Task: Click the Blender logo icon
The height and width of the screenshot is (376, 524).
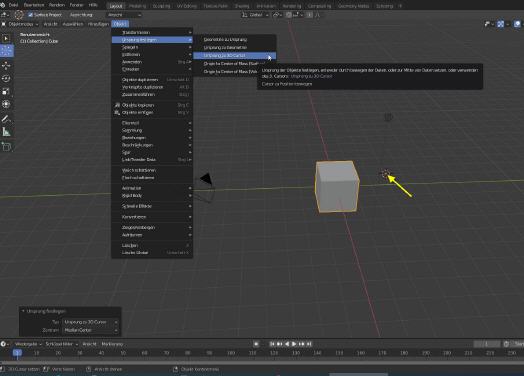Action: click(3, 5)
